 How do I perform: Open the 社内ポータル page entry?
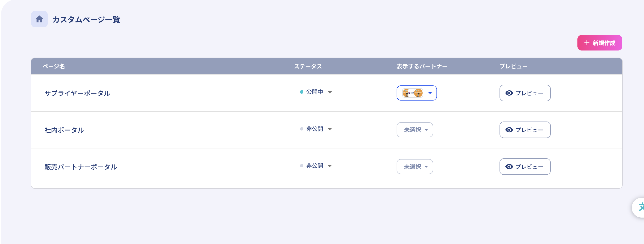pos(64,130)
